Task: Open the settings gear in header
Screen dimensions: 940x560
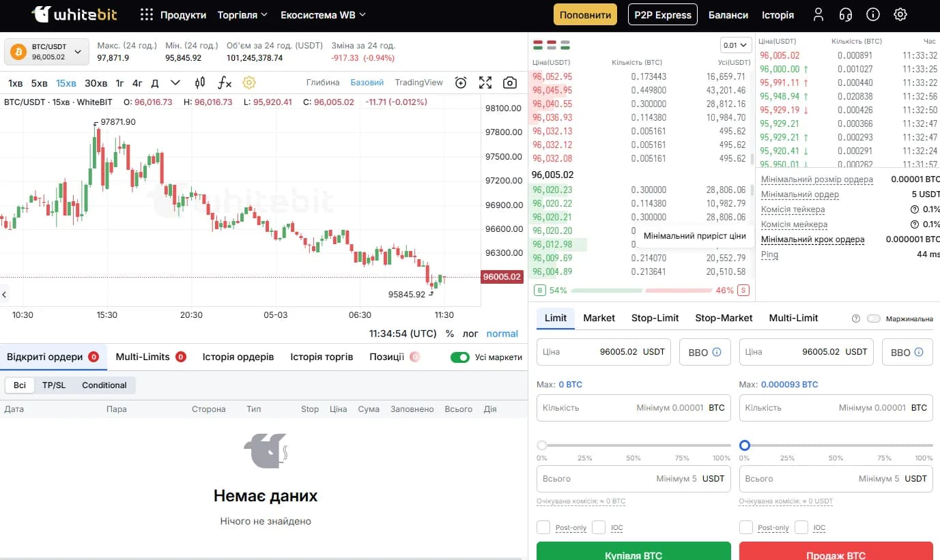Action: tap(900, 14)
